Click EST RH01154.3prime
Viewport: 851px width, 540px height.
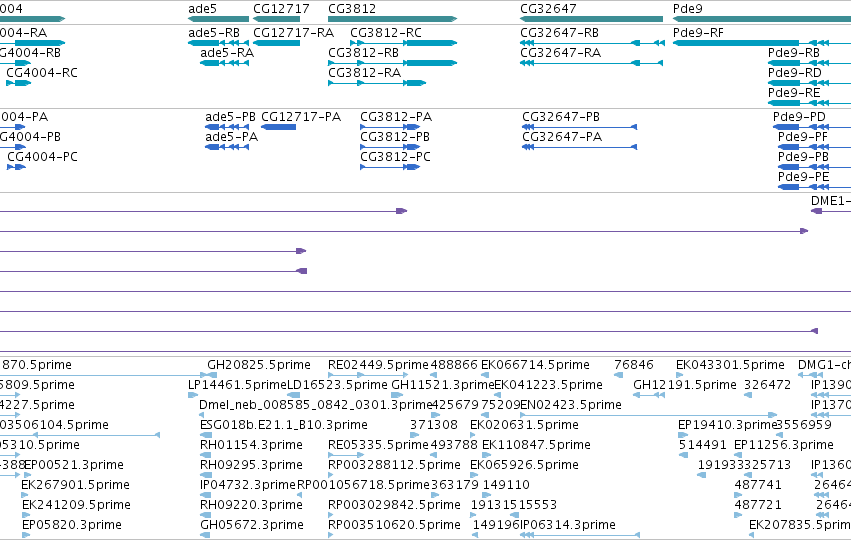coord(206,455)
